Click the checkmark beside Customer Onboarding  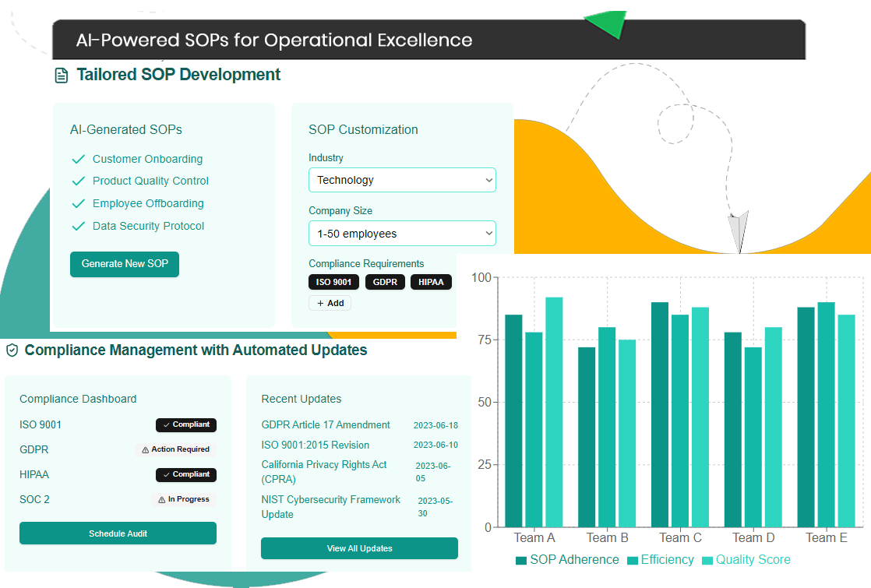tap(77, 158)
